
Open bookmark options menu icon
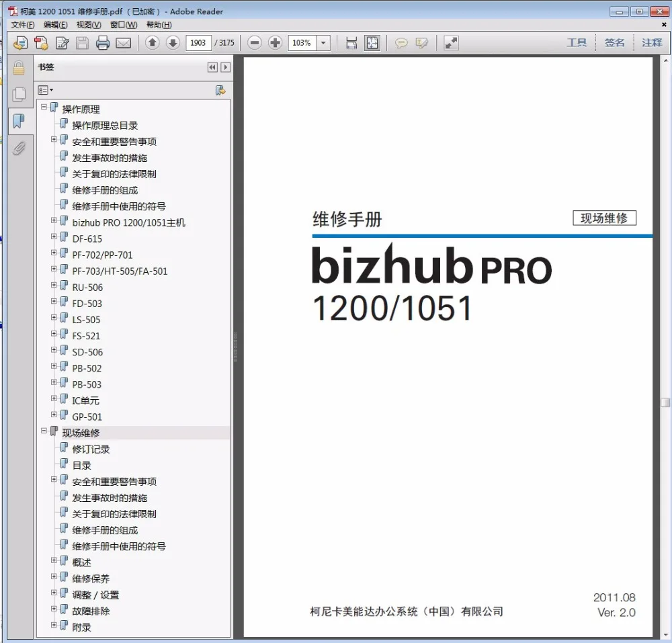(x=46, y=90)
